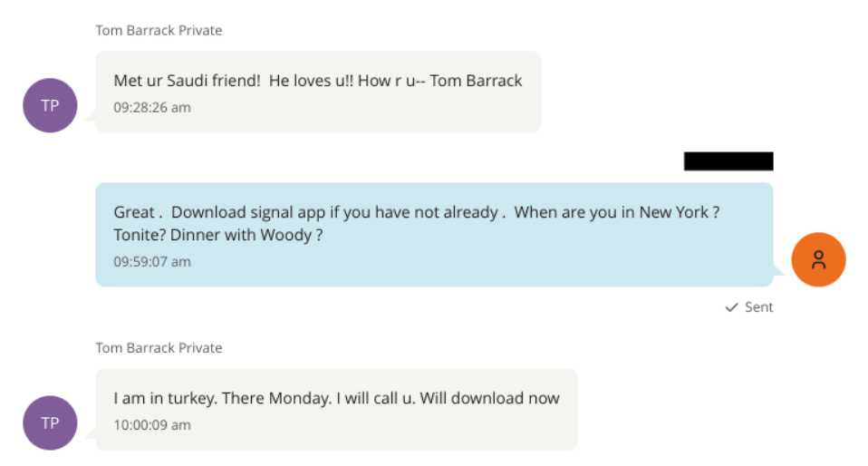Select the "Tonite? Dinner with Woody ?" line

tap(218, 235)
